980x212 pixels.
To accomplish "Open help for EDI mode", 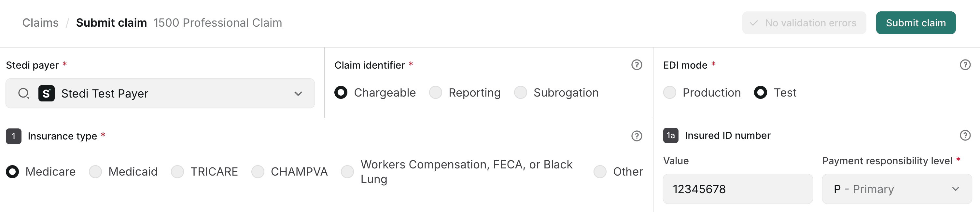I will tap(965, 65).
